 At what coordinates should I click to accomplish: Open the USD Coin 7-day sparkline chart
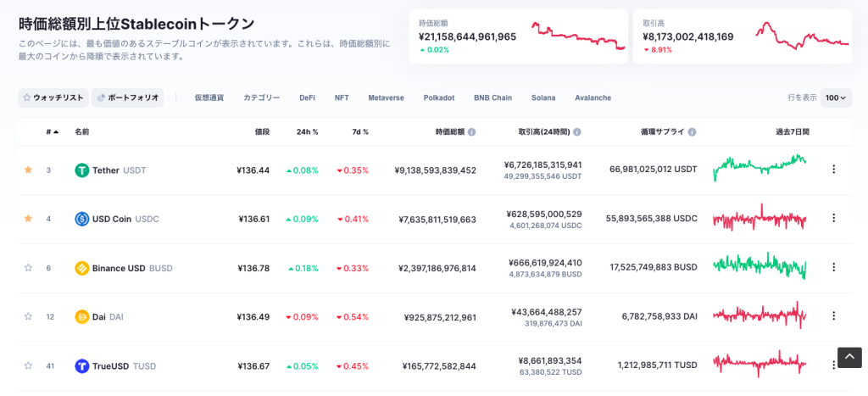pos(759,219)
